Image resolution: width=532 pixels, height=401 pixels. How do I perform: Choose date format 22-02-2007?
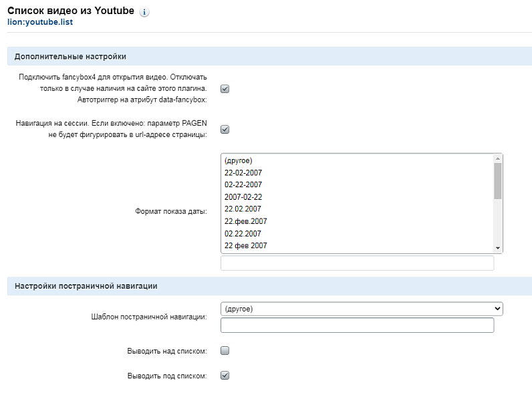243,172
